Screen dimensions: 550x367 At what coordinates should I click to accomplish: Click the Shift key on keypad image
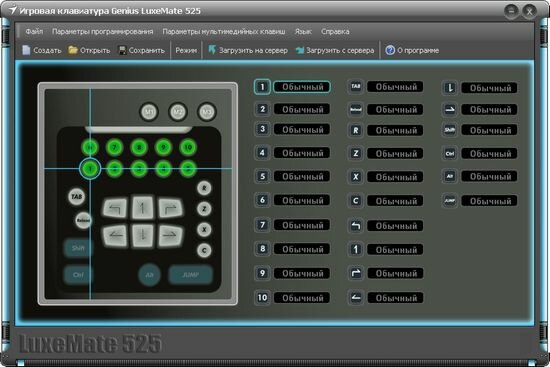[78, 248]
